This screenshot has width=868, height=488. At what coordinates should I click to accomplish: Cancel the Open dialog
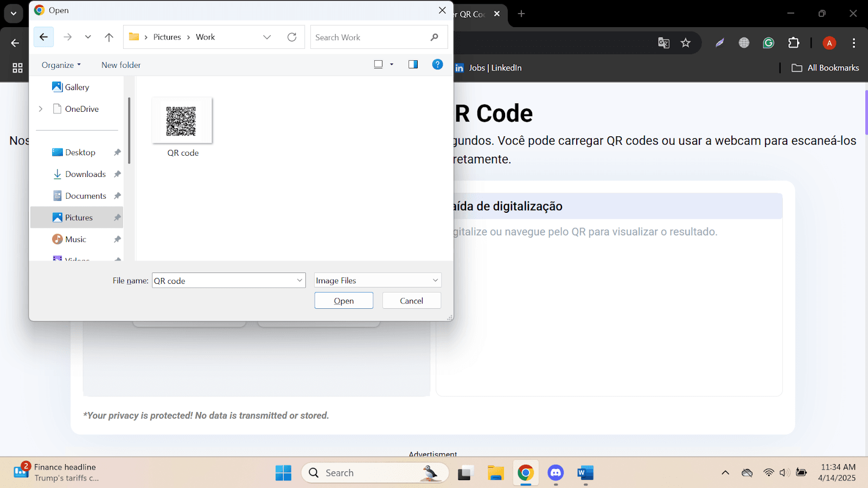click(x=412, y=301)
